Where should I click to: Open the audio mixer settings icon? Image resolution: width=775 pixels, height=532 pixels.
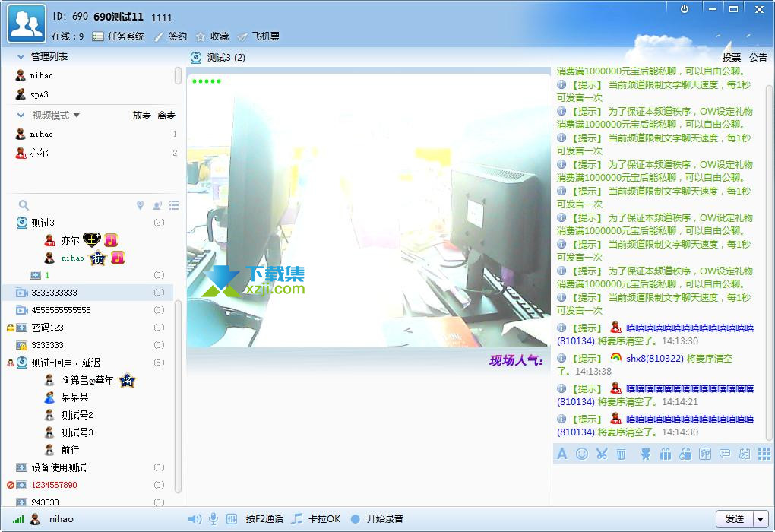[x=231, y=518]
